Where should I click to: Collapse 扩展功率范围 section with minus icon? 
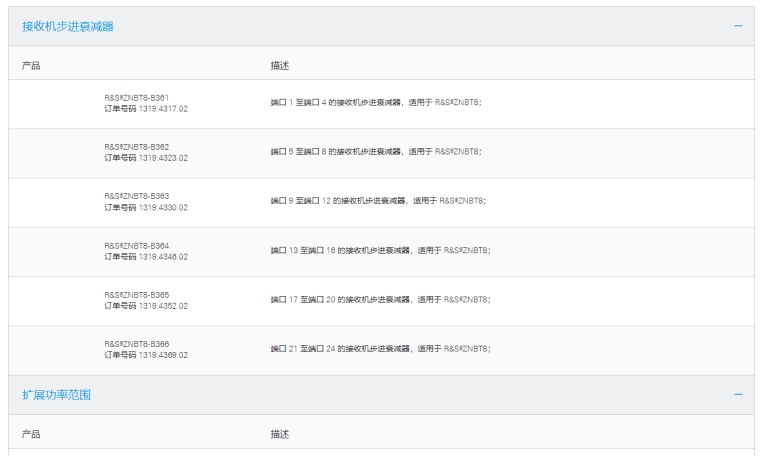point(738,395)
